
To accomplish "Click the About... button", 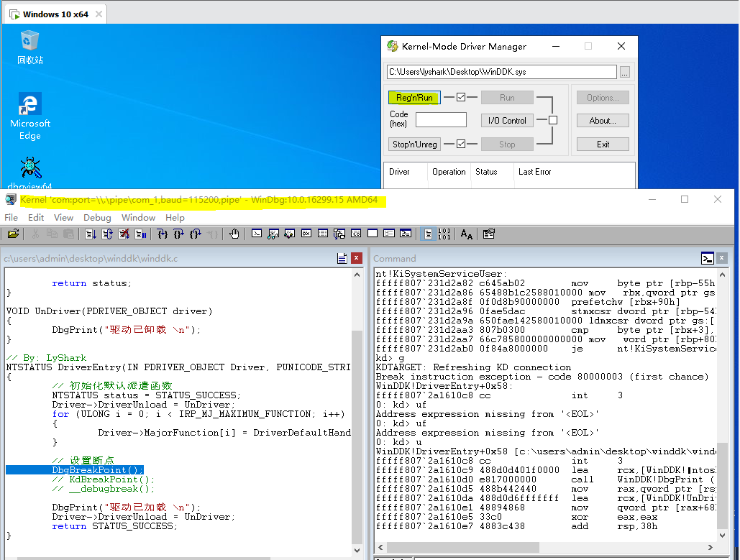I will pos(603,120).
